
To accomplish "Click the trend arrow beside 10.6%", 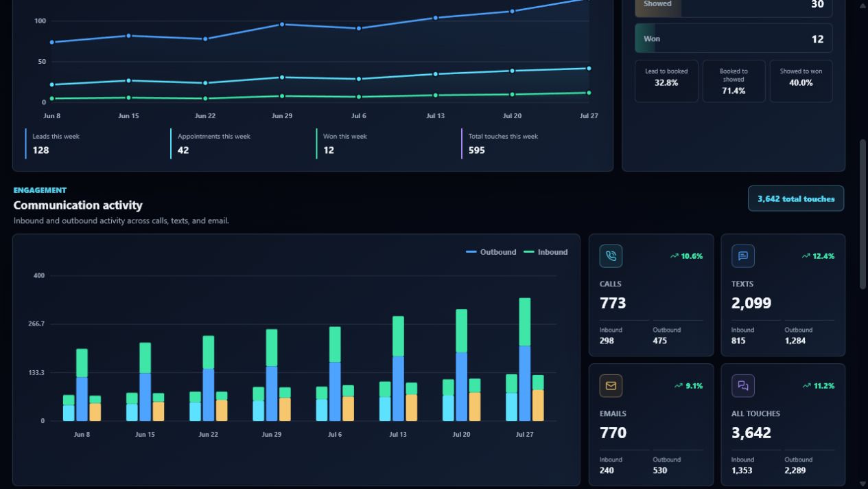I will (674, 256).
